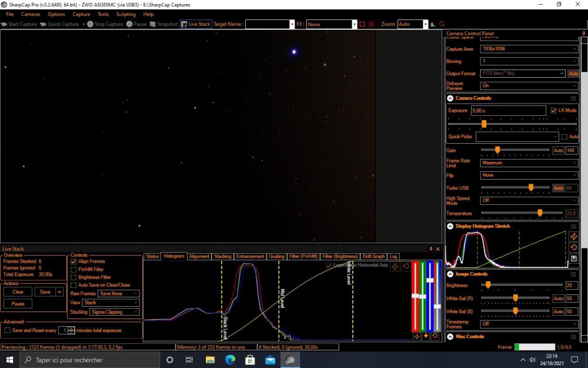The height and width of the screenshot is (368, 588).
Task: Open the Scripting menu
Action: (x=126, y=14)
